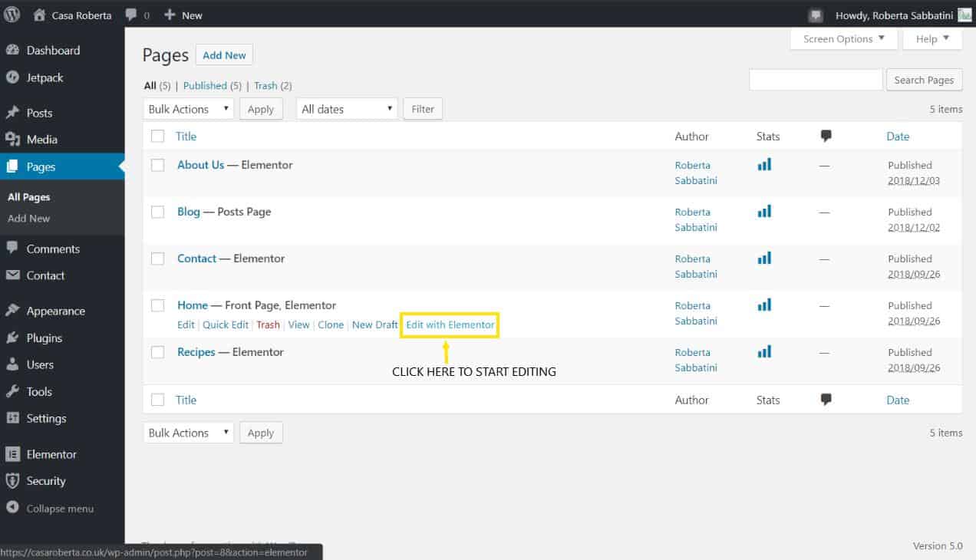Viewport: 976px width, 560px height.
Task: Open the Bulk Actions dropdown
Action: [x=187, y=108]
